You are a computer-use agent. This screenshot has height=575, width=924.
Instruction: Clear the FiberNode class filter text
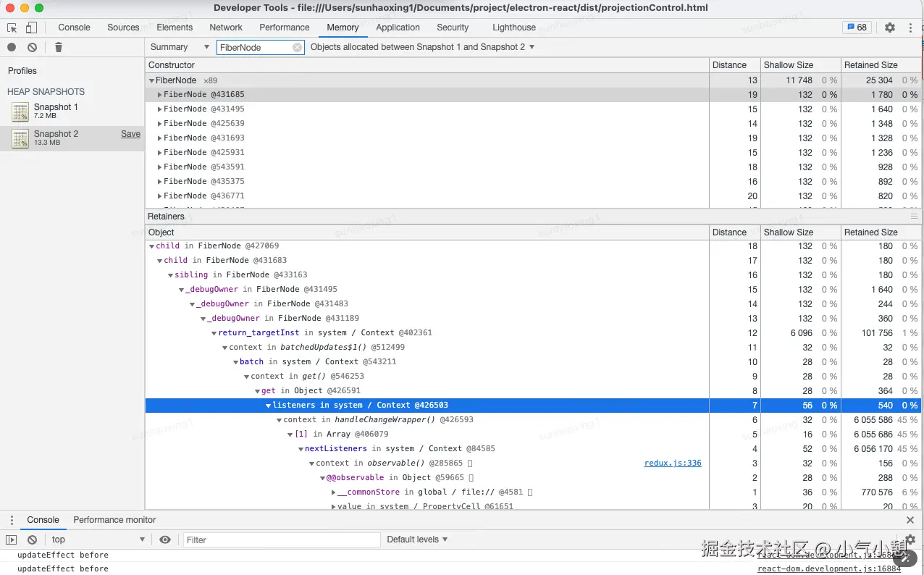297,47
